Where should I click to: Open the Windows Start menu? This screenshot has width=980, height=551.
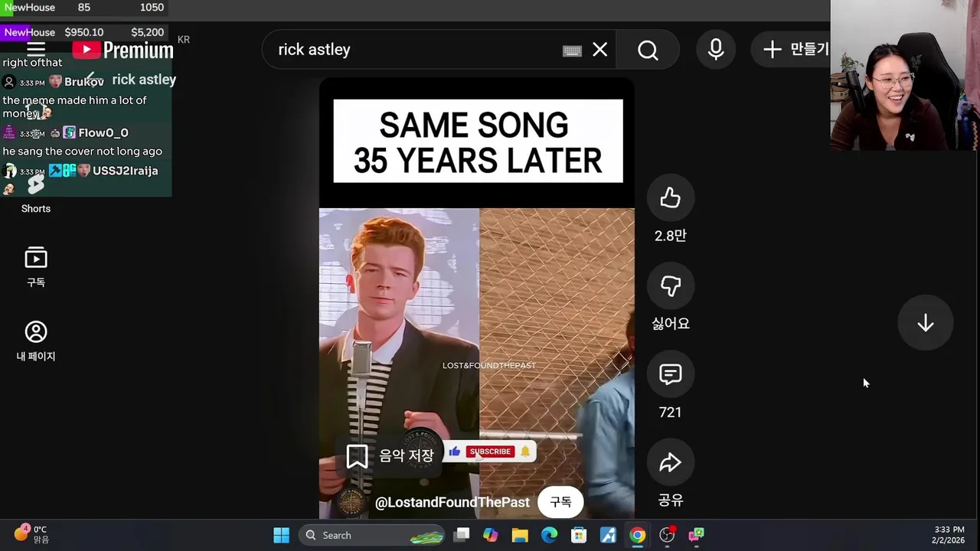282,535
